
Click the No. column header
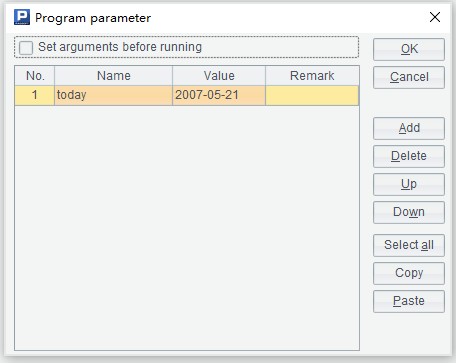(x=35, y=76)
